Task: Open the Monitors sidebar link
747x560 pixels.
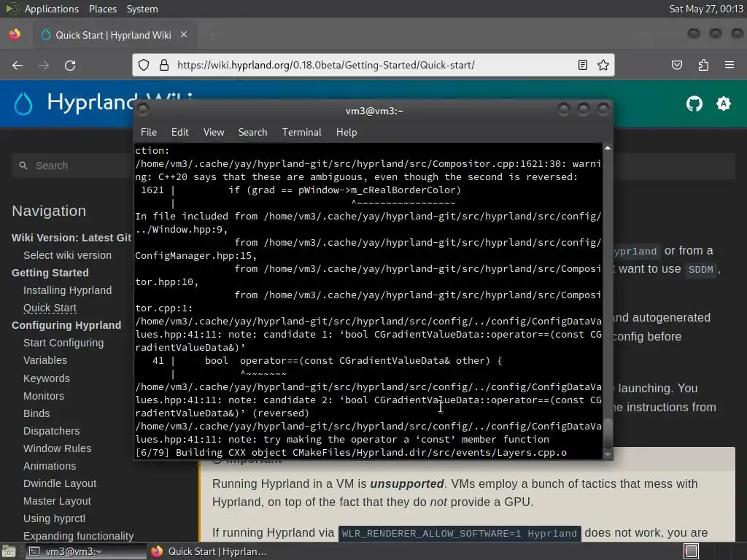Action: (x=44, y=396)
